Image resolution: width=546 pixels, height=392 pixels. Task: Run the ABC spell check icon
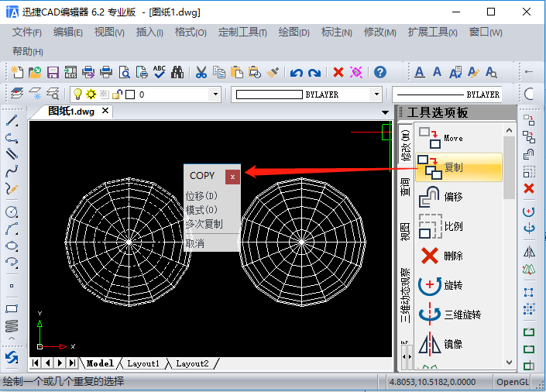(x=160, y=72)
